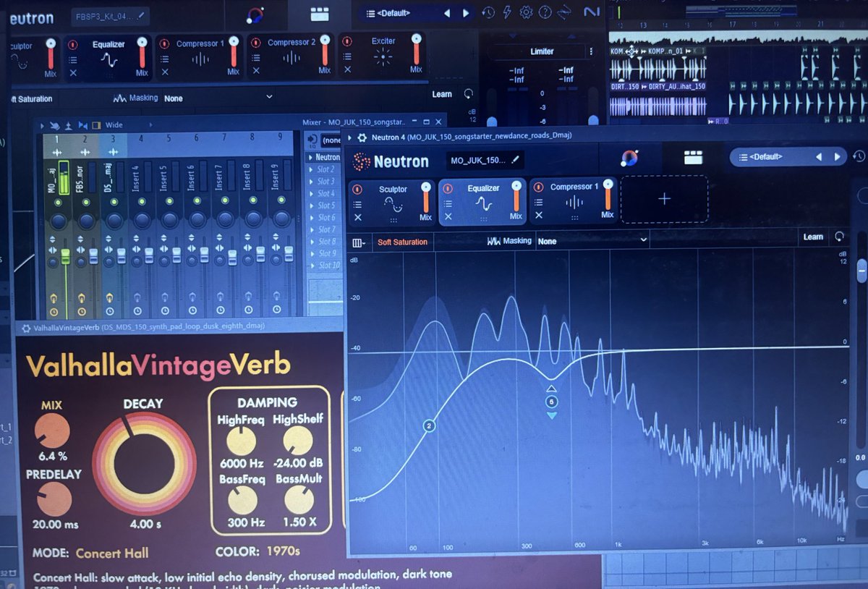Expand Mixer toolbar options arrow

pyautogui.click(x=43, y=125)
